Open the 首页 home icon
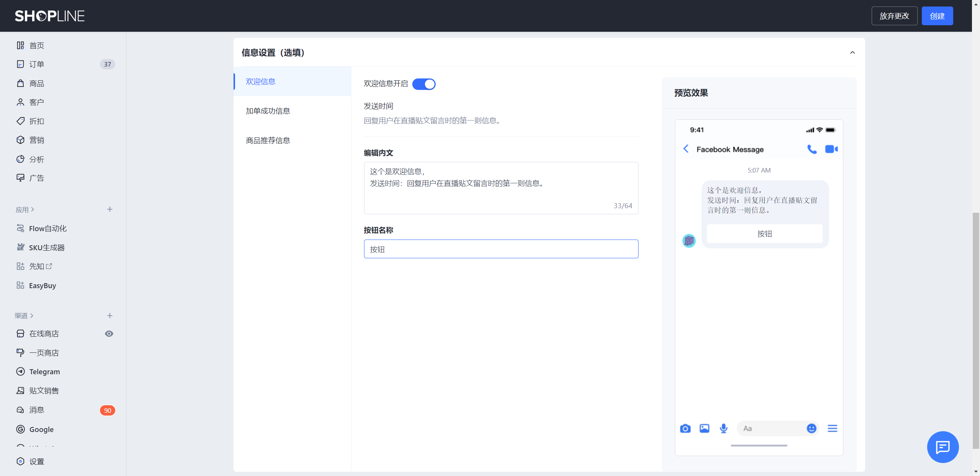Screen dimensions: 980x476 click(20, 46)
